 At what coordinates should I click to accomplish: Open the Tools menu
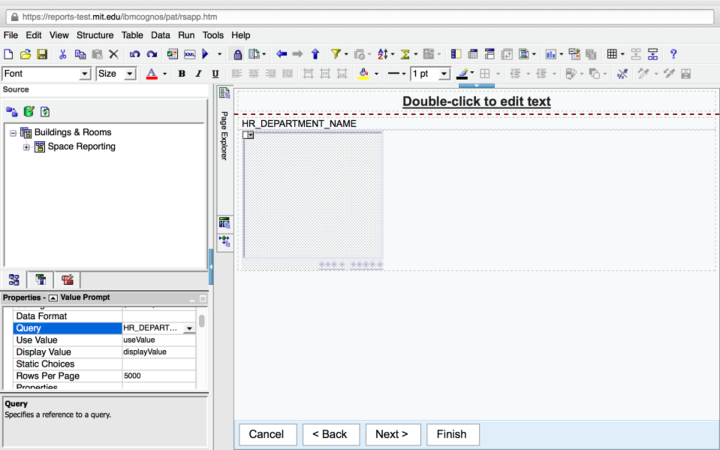(213, 35)
